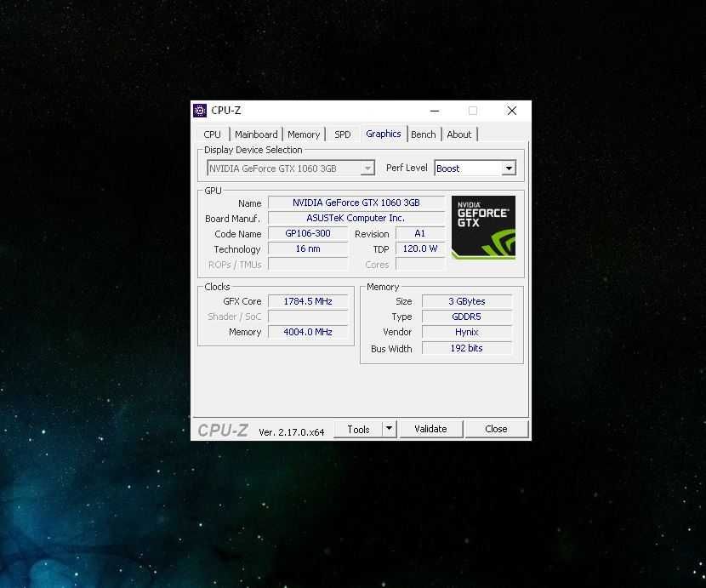
Task: Click the CPU-Z window title text
Action: click(226, 111)
